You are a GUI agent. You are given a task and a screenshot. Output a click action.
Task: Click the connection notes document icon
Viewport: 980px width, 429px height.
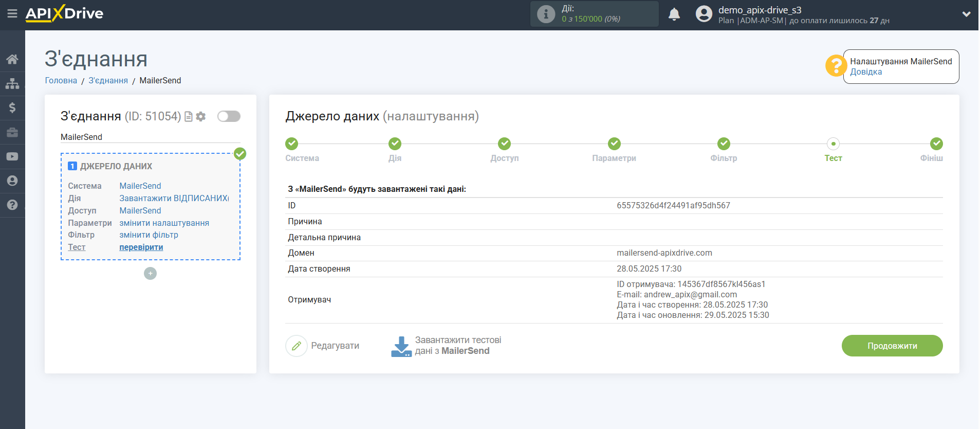[189, 117]
